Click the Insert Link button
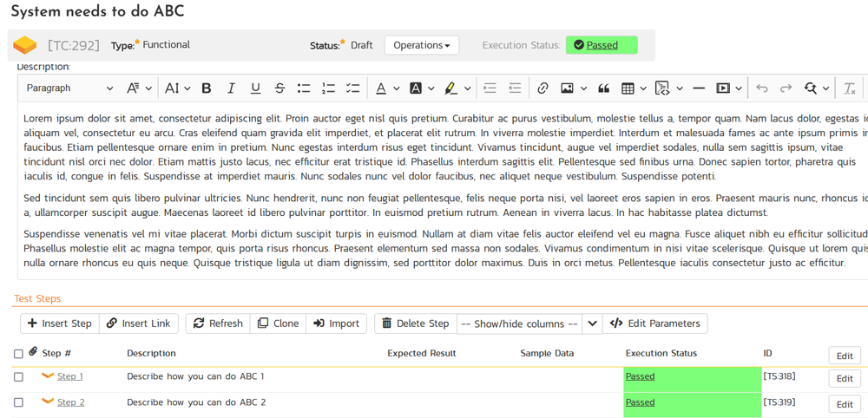Viewport: 868px width, 418px height. tap(139, 323)
